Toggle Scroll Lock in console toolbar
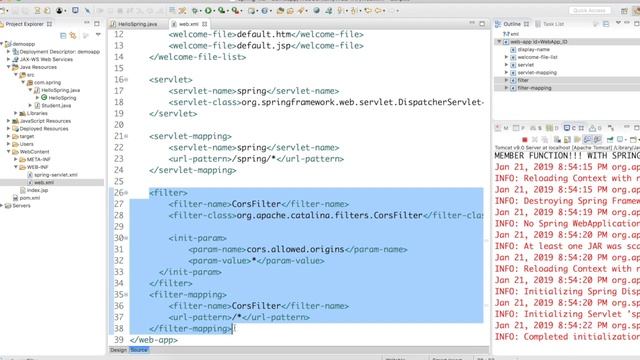The image size is (640, 360). pyautogui.click(x=567, y=140)
